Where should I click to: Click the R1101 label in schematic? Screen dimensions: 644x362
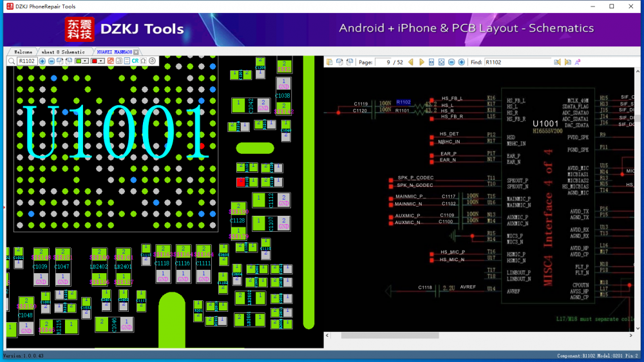tap(402, 110)
